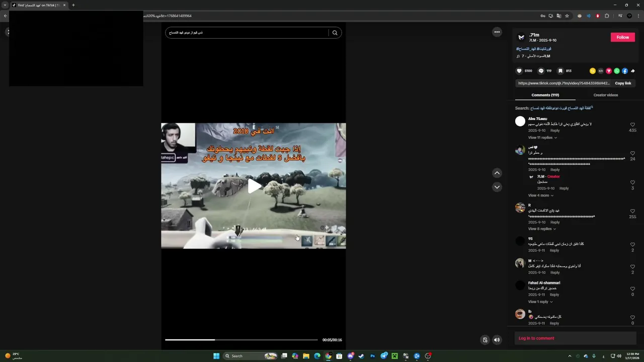Toggle auto-scroll icon beside volume

(485, 340)
